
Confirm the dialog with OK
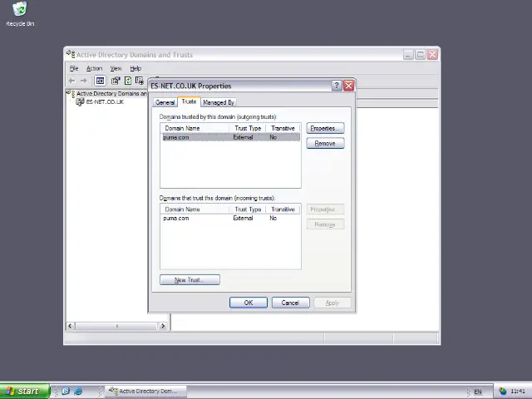(x=249, y=303)
